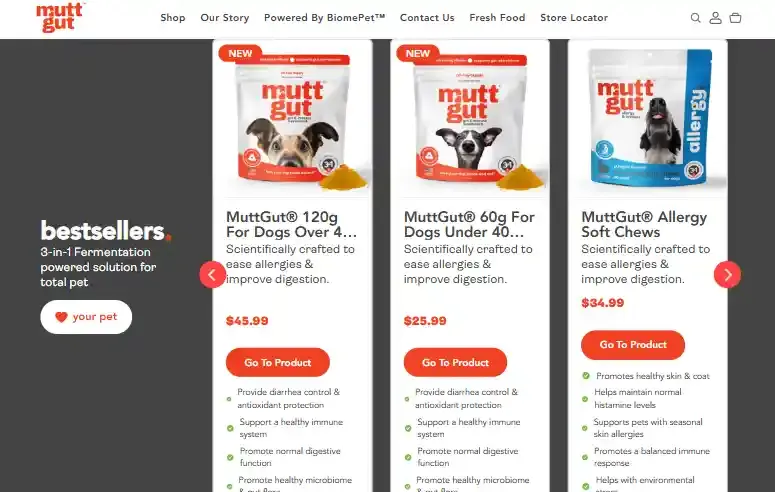
Task: Click MuttGut Allergy Soft Chews title
Action: pos(644,224)
